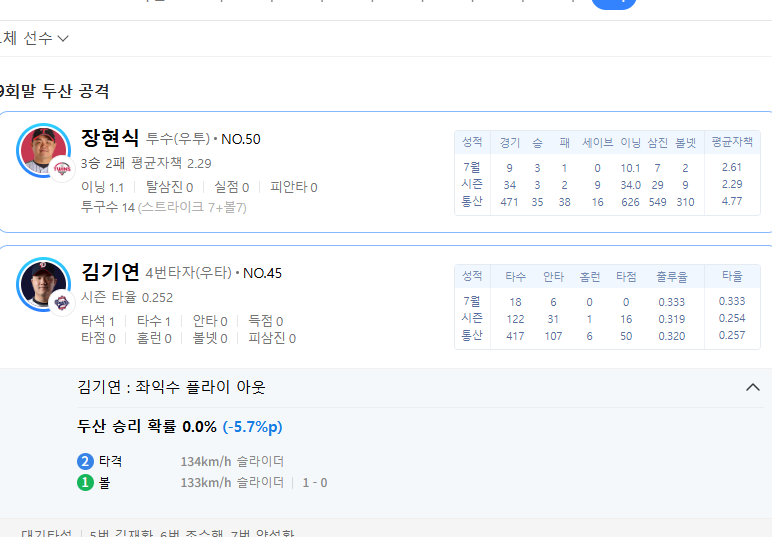Screen dimensions: 772x537
Task: Click the 134km/h 슬라이더 pitch entry
Action: point(232,462)
